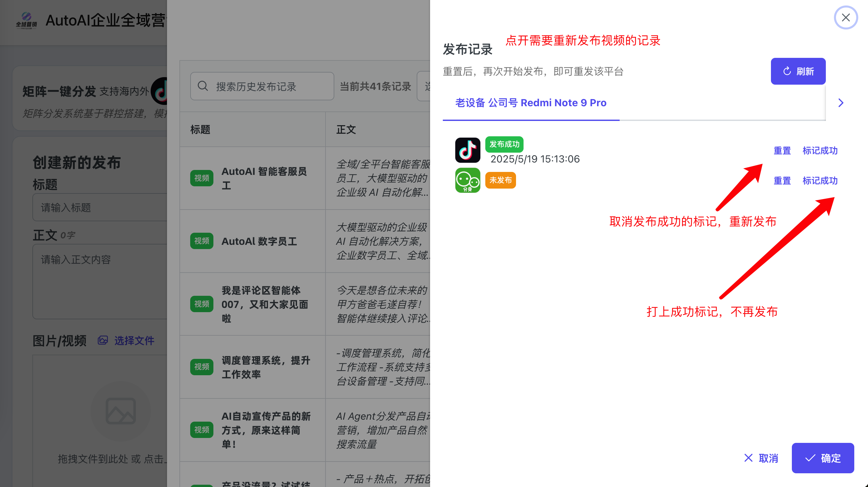Click the body text 今天是想各位未来的甲方爸爸
This screenshot has height=487, width=868.
(383, 304)
